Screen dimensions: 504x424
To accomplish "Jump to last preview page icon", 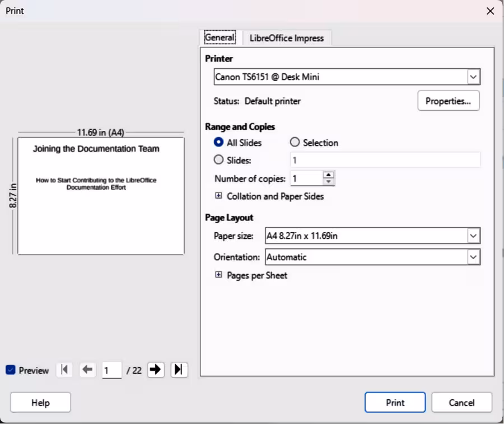I will 179,370.
